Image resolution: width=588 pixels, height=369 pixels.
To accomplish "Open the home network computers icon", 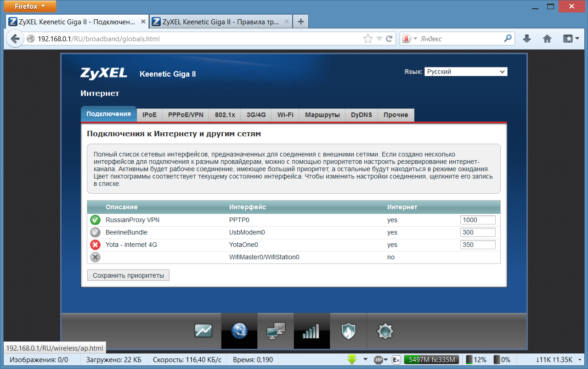I will coord(276,331).
